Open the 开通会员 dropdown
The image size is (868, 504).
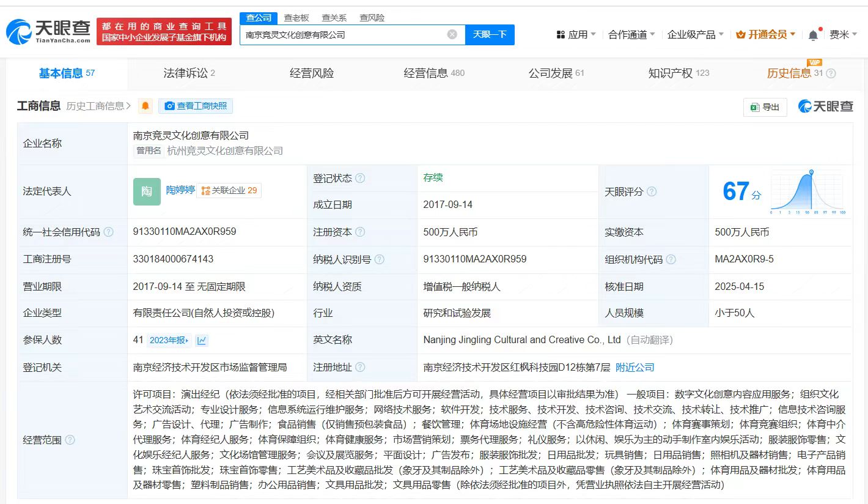coord(766,35)
